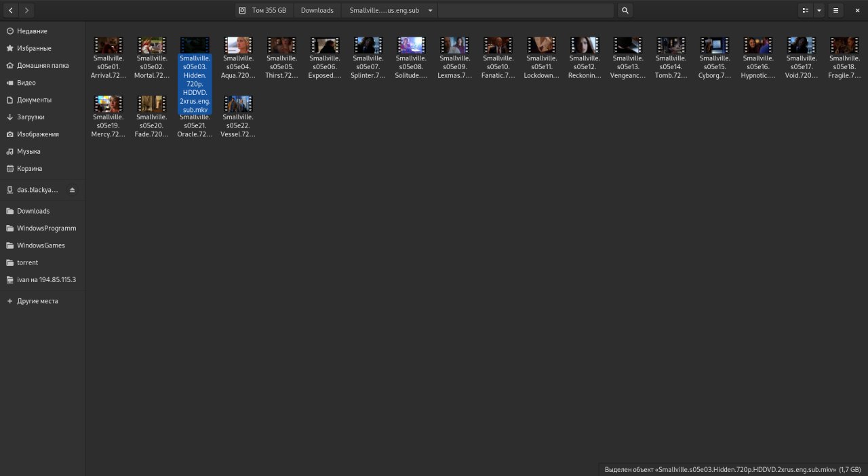Screen dimensions: 868x476
Task: Select Smallville.s05e11.Lockdown video file
Action: tap(542, 58)
